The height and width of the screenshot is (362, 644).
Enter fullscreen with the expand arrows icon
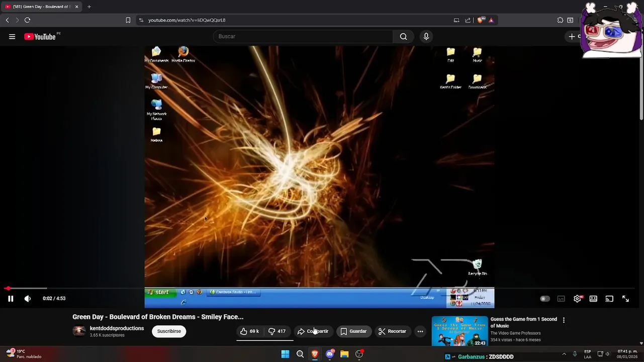(625, 299)
